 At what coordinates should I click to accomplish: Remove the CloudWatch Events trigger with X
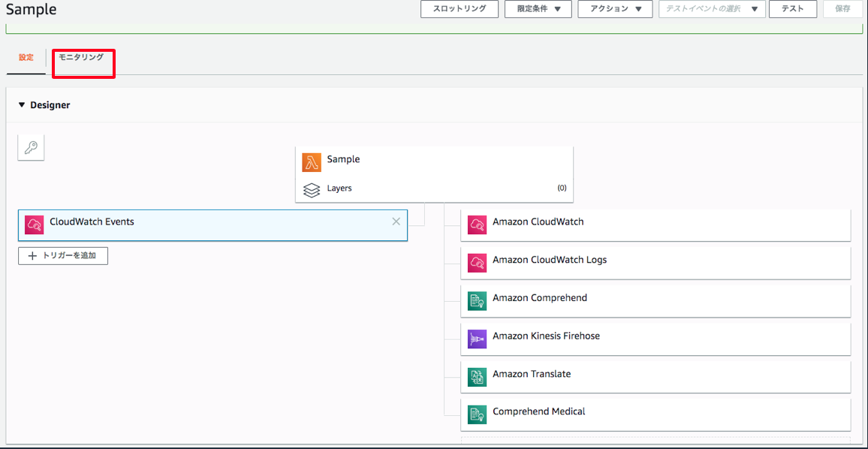pyautogui.click(x=396, y=221)
